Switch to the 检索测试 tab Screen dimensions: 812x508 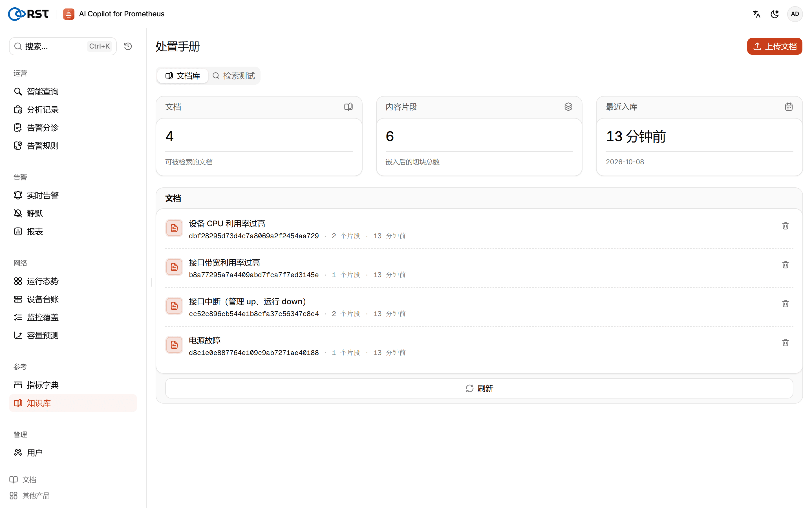click(234, 76)
